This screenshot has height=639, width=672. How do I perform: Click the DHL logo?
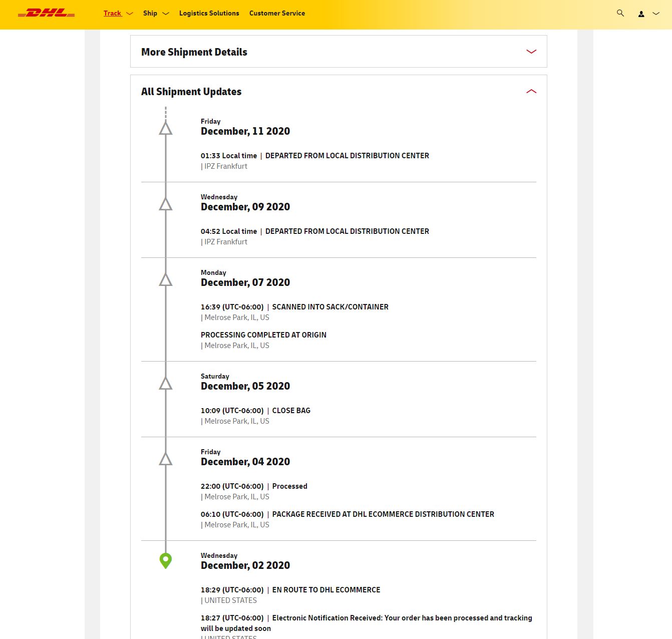46,13
